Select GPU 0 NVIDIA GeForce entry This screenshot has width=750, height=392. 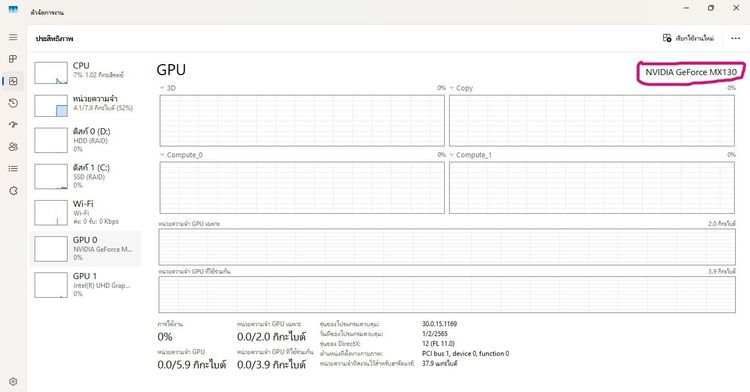click(85, 249)
